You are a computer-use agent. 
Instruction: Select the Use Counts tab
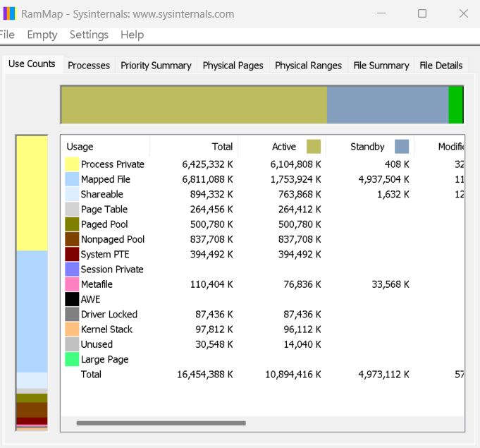[32, 63]
